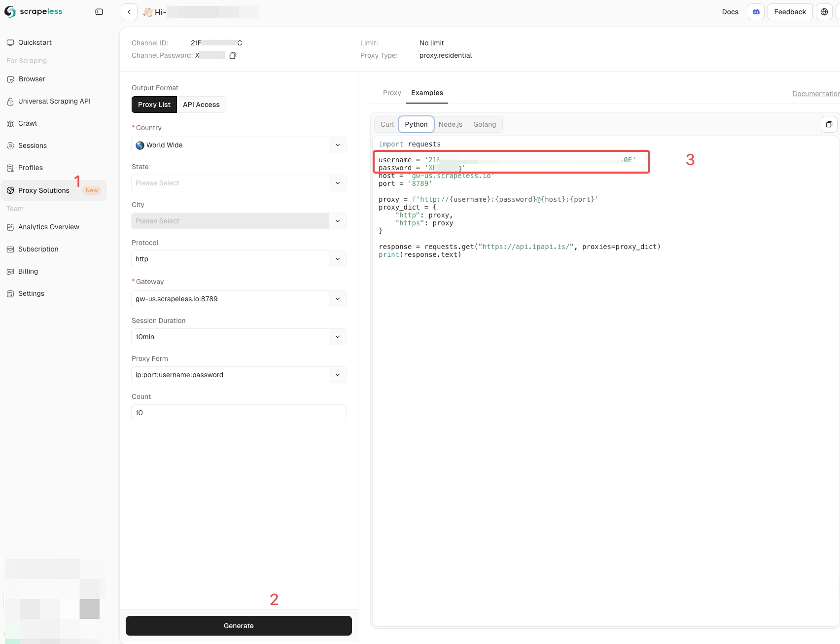Open the Country dropdown
The width and height of the screenshot is (840, 644).
click(x=239, y=145)
